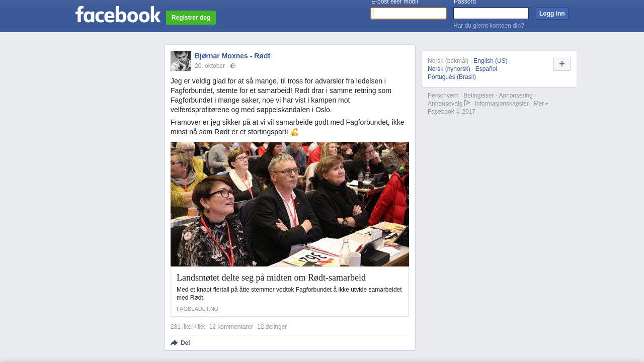
Task: Focus the E-post eller mobil field
Action: click(x=409, y=14)
